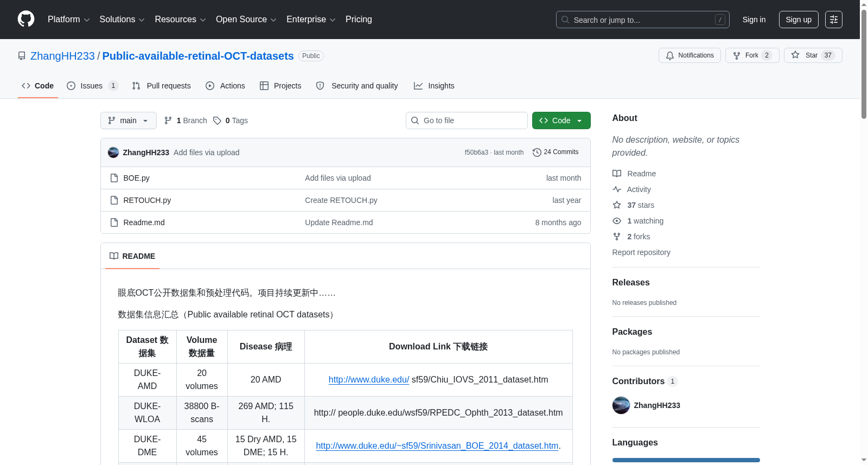Click Report repository link
The image size is (868, 465).
click(641, 252)
